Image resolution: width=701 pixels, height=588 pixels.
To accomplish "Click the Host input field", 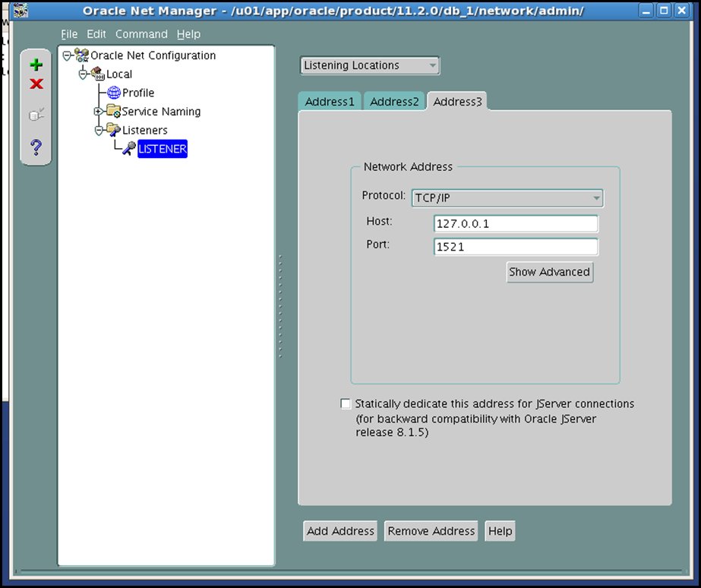I will click(516, 223).
